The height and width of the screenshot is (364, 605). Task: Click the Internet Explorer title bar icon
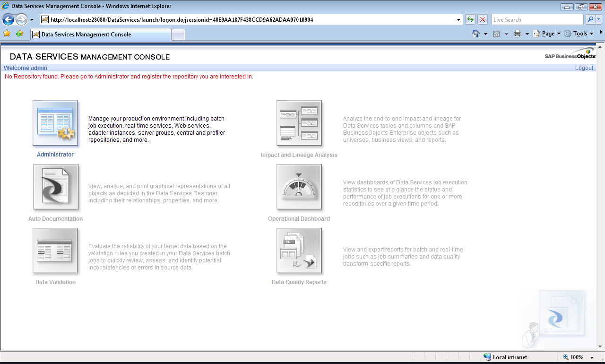[x=5, y=6]
